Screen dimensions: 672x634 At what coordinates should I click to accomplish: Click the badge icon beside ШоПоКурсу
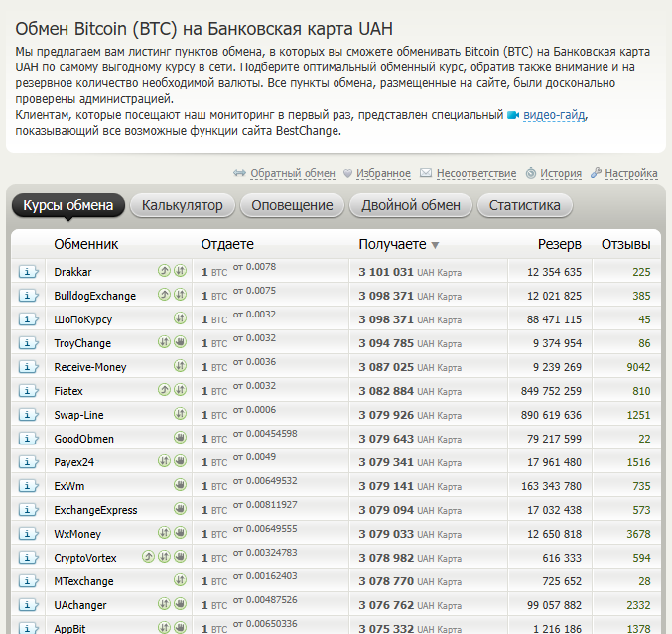pyautogui.click(x=180, y=318)
